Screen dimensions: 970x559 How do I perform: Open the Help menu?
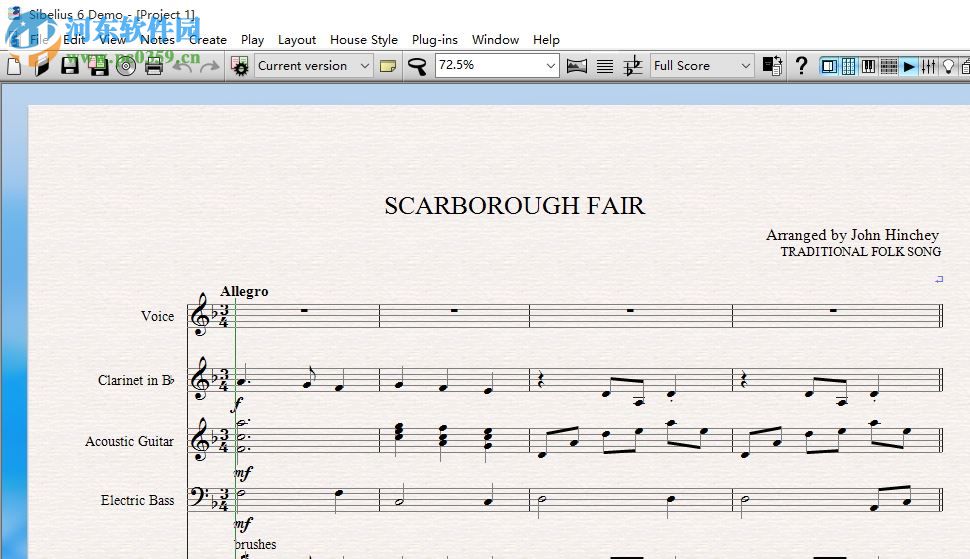546,40
